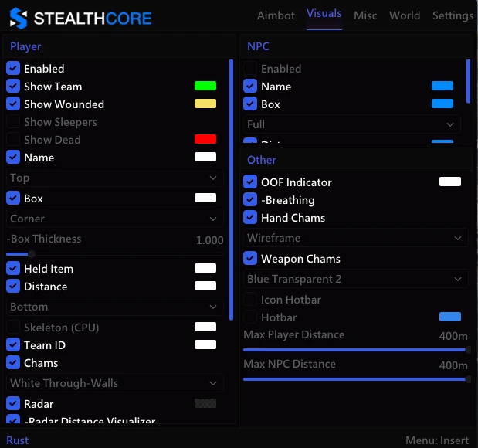This screenshot has height=448, width=478.
Task: Open the Aimbot tab
Action: (276, 15)
